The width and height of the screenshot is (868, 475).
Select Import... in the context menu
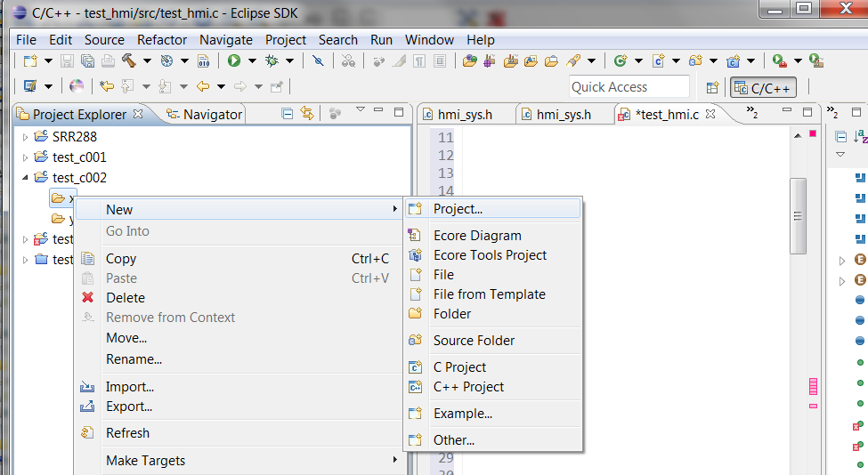pyautogui.click(x=239, y=387)
